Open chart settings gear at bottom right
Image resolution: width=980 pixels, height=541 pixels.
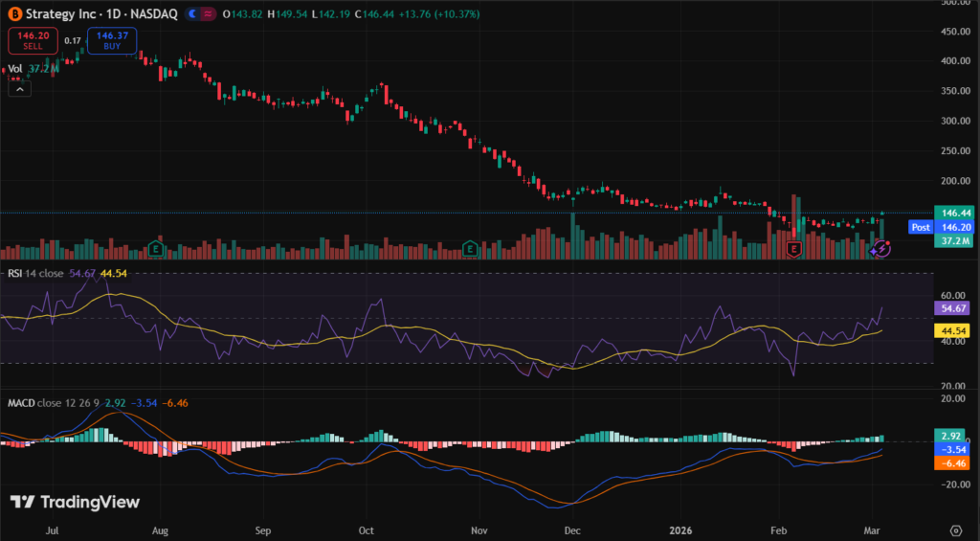[955, 530]
